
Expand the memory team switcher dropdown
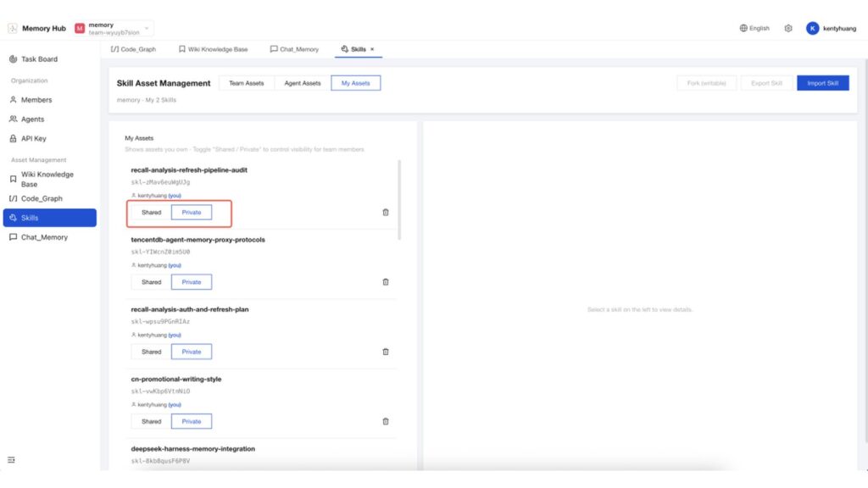tap(147, 28)
